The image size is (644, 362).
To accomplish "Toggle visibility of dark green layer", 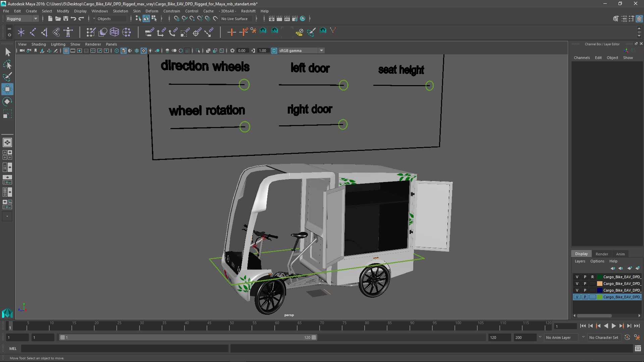I will [x=577, y=277].
